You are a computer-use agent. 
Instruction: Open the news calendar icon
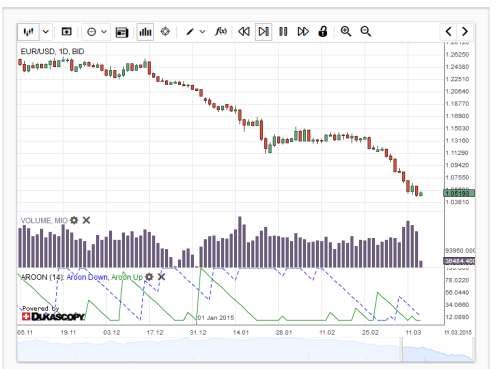click(122, 32)
